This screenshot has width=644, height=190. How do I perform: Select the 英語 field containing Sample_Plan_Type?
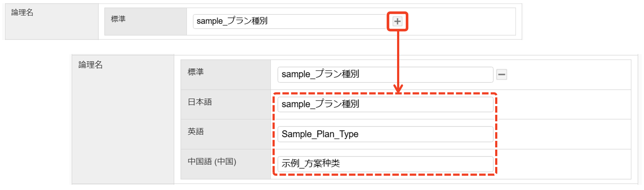pyautogui.click(x=385, y=134)
